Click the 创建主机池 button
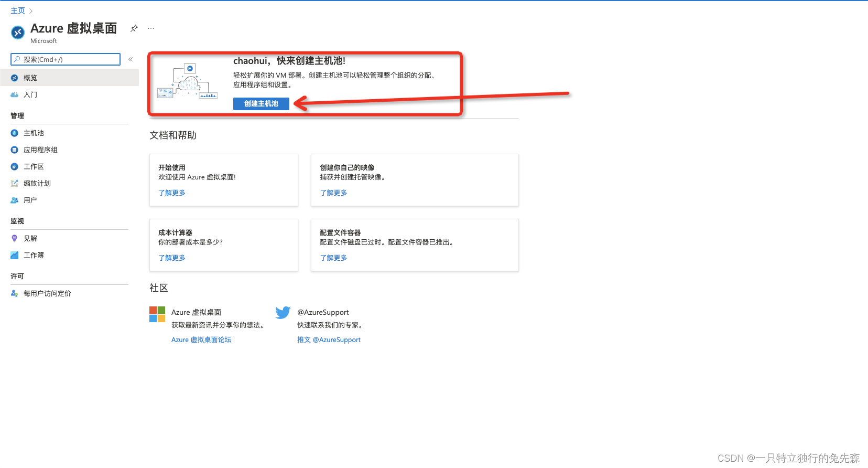 261,104
